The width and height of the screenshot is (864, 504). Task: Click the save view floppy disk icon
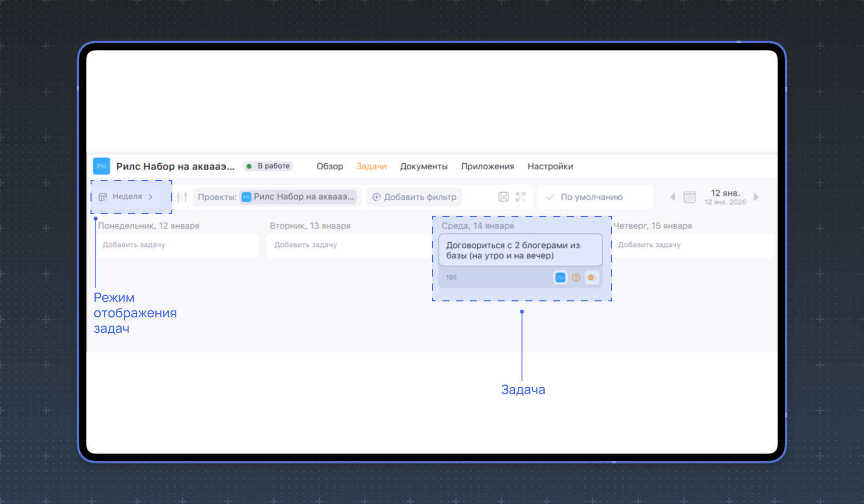503,197
